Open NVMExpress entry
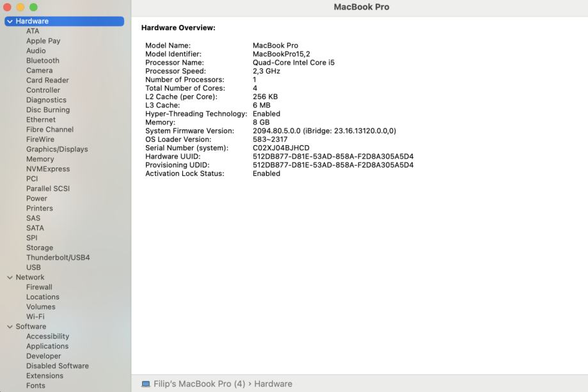This screenshot has height=392, width=588. point(48,169)
